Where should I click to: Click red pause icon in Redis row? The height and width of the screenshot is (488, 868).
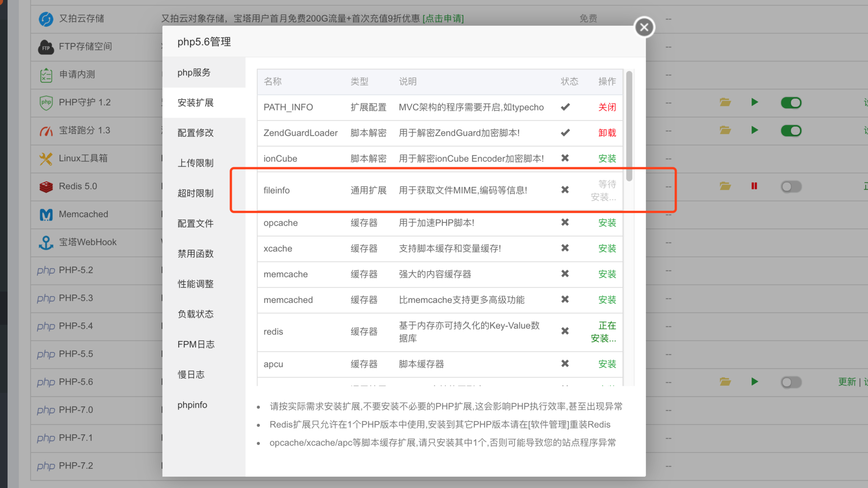click(754, 186)
